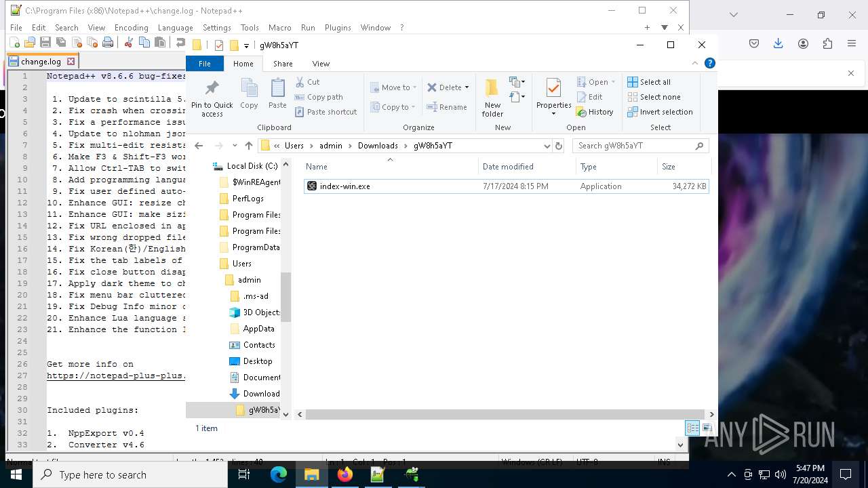Create a New folder from the ribbon
The image size is (868, 488).
coord(492,98)
